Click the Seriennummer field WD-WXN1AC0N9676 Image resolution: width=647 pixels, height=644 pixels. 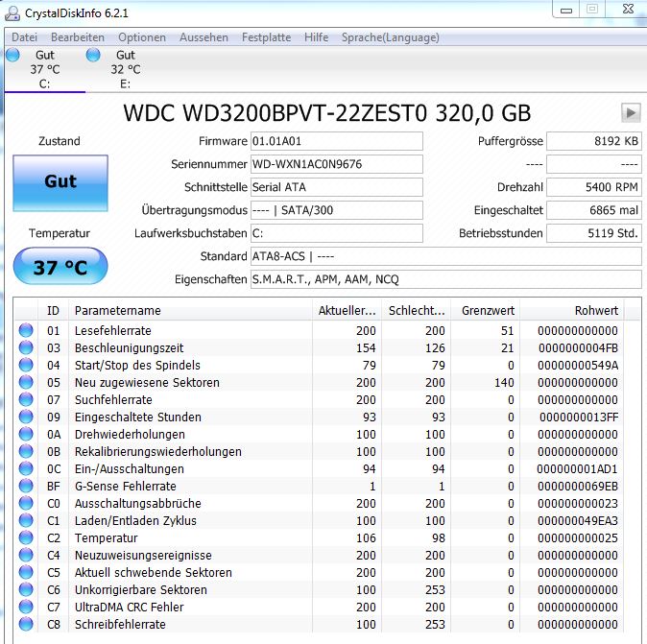click(337, 164)
